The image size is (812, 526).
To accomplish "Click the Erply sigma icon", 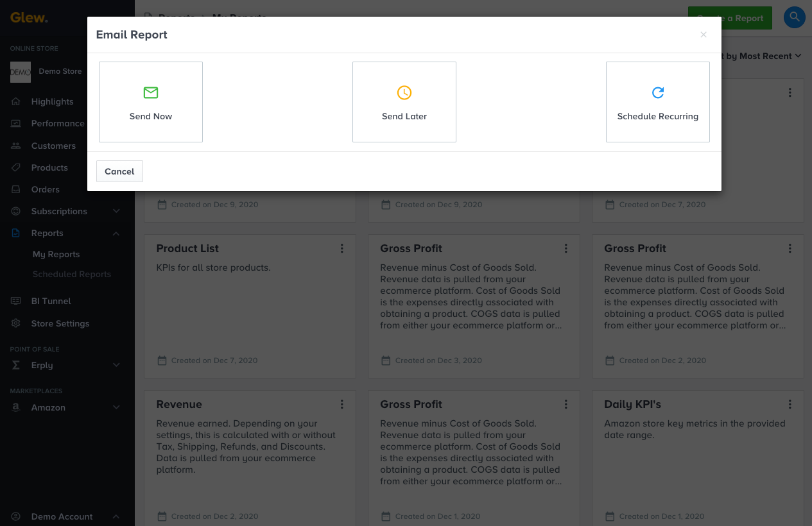I will click(17, 365).
